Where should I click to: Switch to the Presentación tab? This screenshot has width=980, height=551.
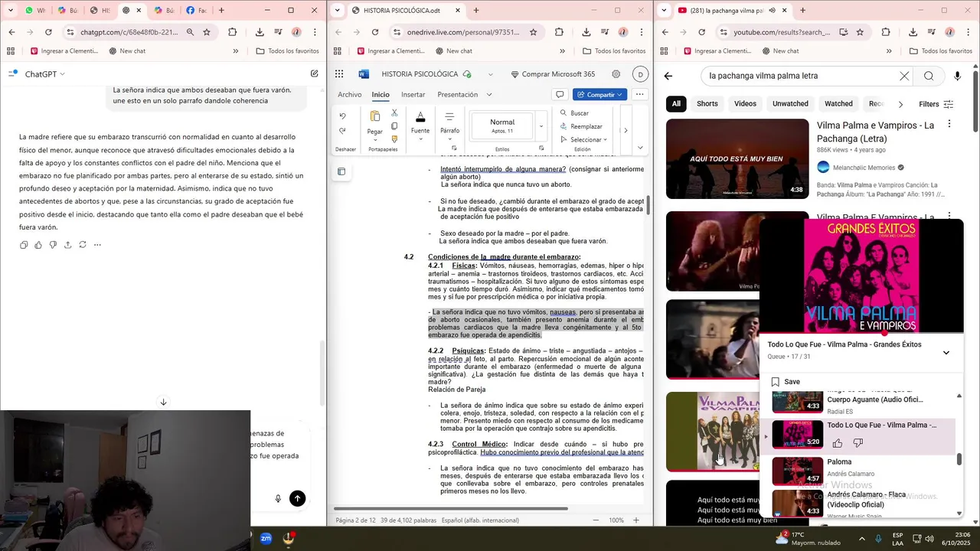457,95
